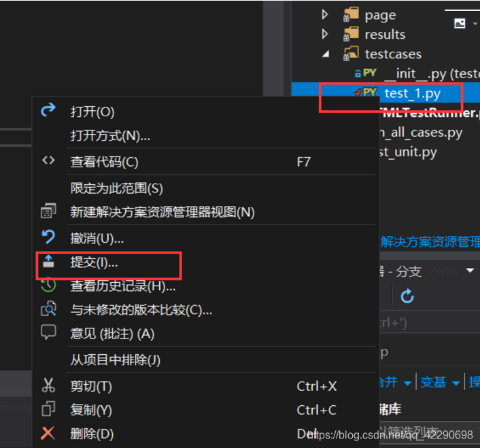This screenshot has width=480, height=448.
Task: Choose 从项目中排除(J) menu entry
Action: click(116, 360)
